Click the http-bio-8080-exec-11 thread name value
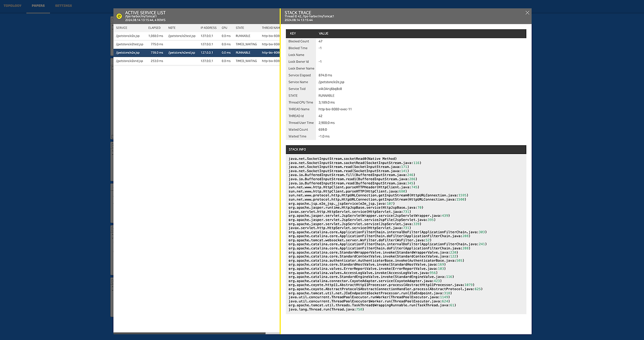The height and width of the screenshot is (340, 644). click(x=335, y=109)
